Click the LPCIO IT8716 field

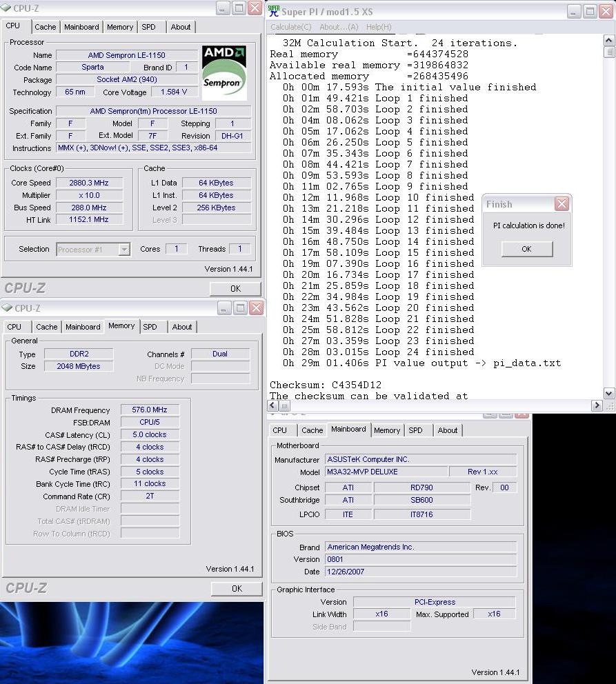click(422, 514)
